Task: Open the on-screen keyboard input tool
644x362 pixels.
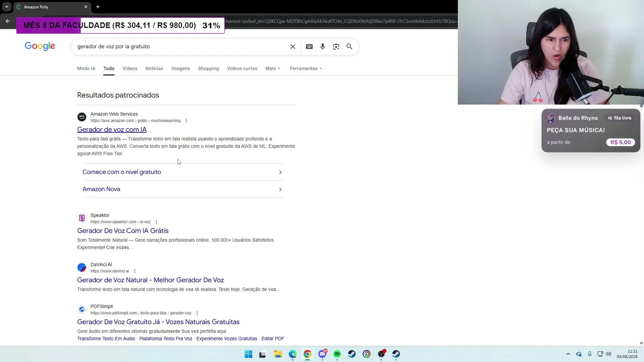Action: coord(309,47)
